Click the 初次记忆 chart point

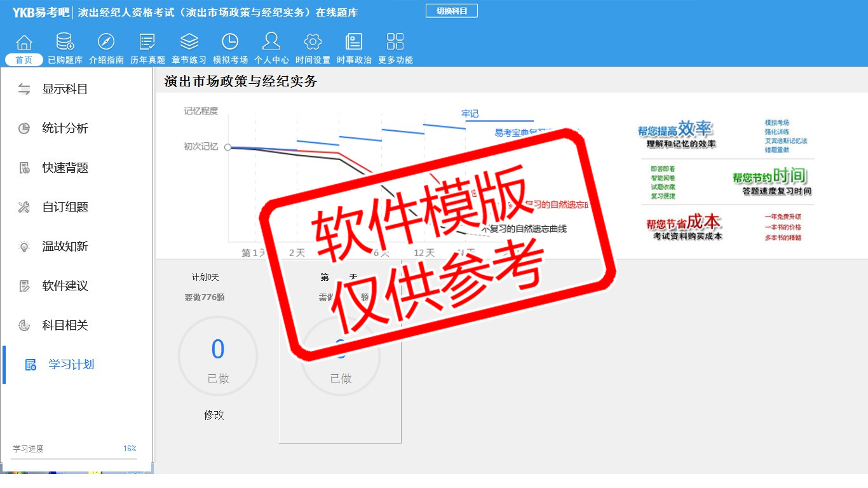(x=227, y=147)
